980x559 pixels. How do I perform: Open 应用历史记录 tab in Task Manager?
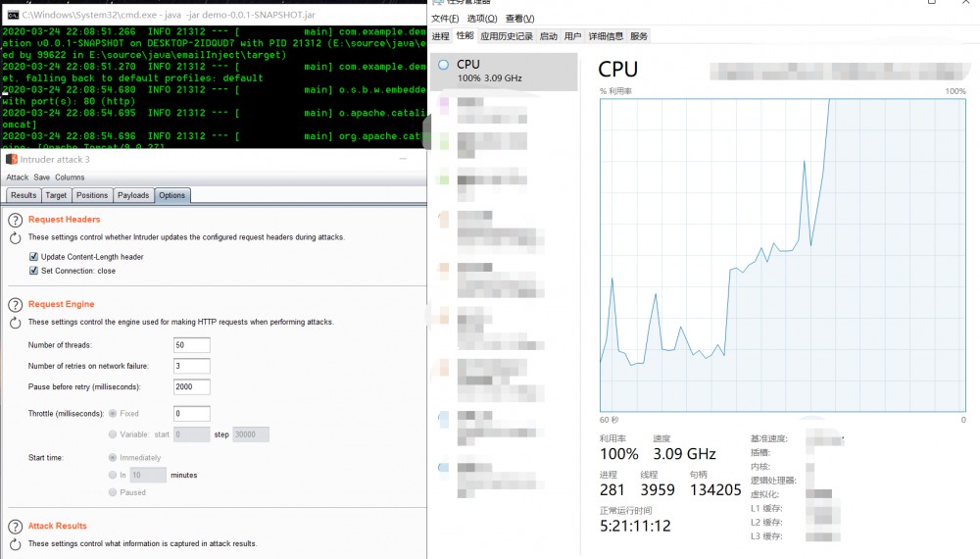pos(507,36)
